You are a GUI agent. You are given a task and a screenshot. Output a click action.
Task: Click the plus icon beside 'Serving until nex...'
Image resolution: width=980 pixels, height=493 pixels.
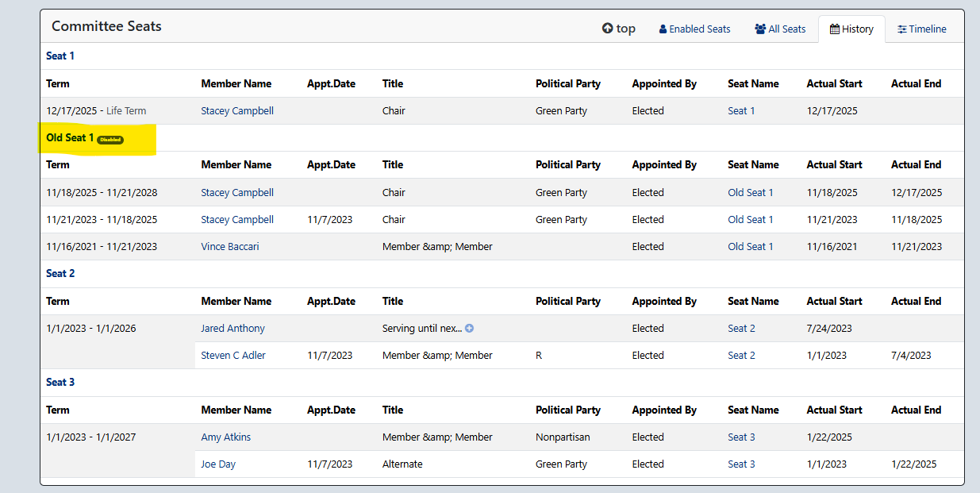tap(469, 329)
